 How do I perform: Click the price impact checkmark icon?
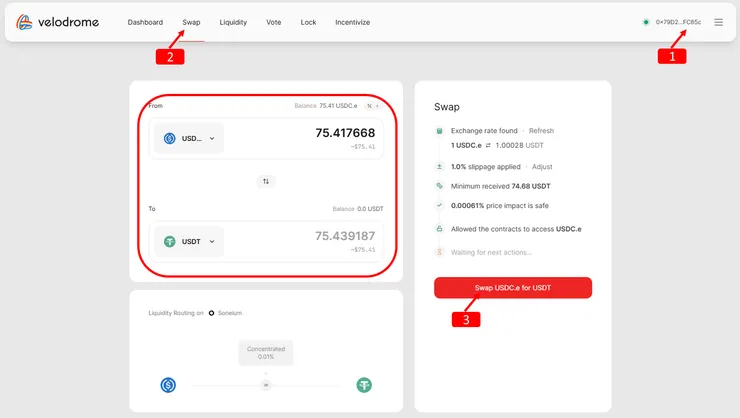pos(439,205)
